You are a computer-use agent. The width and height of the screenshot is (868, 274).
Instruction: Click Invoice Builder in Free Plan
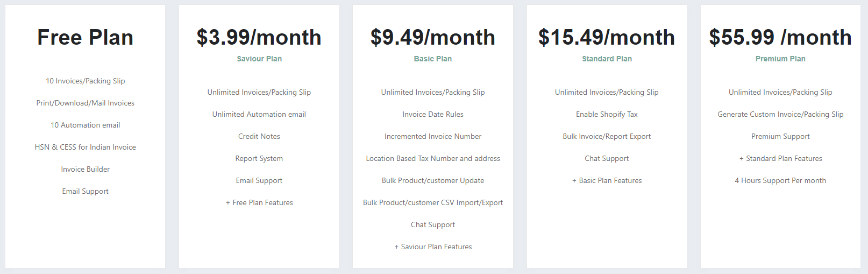click(x=85, y=169)
